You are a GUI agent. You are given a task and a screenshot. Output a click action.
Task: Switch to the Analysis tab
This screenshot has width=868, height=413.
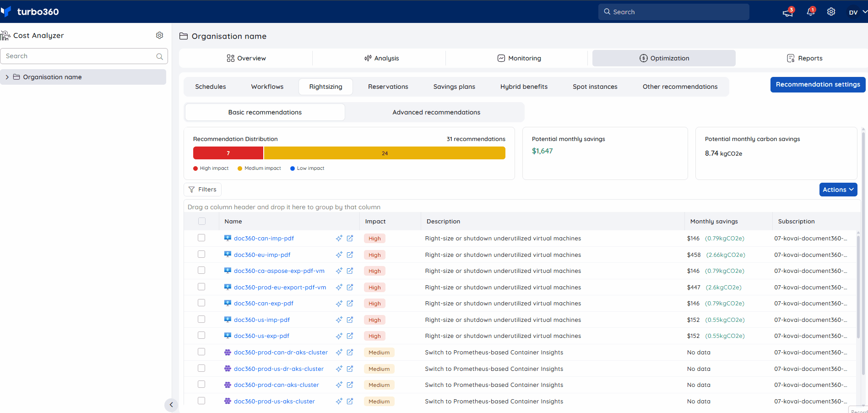381,58
